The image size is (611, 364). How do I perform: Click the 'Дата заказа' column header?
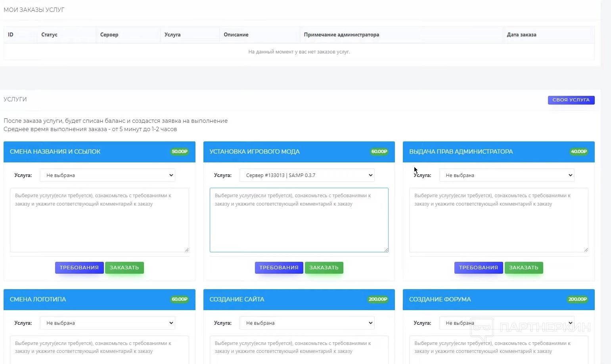521,35
